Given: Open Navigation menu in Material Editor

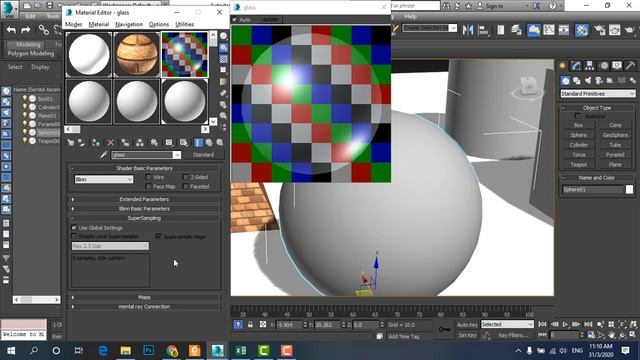Looking at the screenshot, I should 129,24.
